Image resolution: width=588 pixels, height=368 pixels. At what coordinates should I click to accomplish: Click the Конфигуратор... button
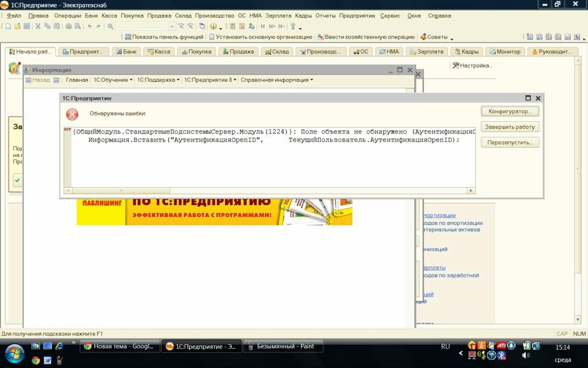tap(510, 111)
